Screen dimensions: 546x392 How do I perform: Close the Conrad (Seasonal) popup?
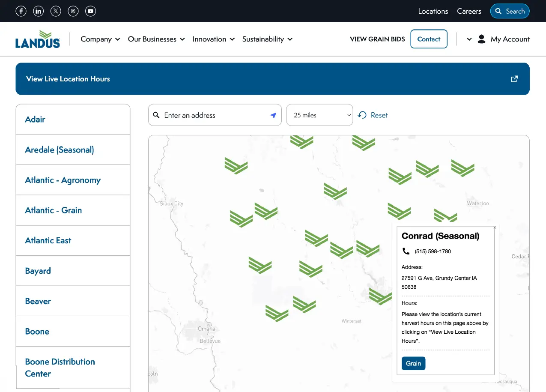click(x=495, y=227)
